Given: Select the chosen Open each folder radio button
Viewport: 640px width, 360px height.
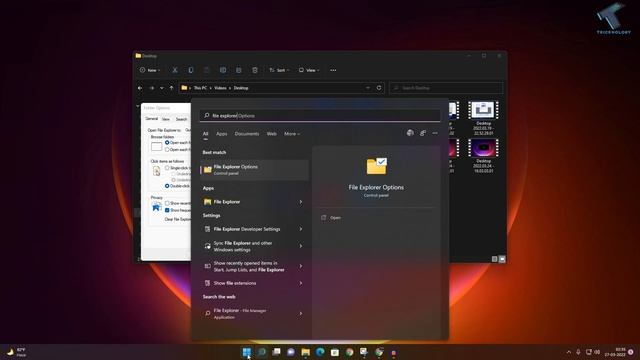Looking at the screenshot, I should [167, 142].
